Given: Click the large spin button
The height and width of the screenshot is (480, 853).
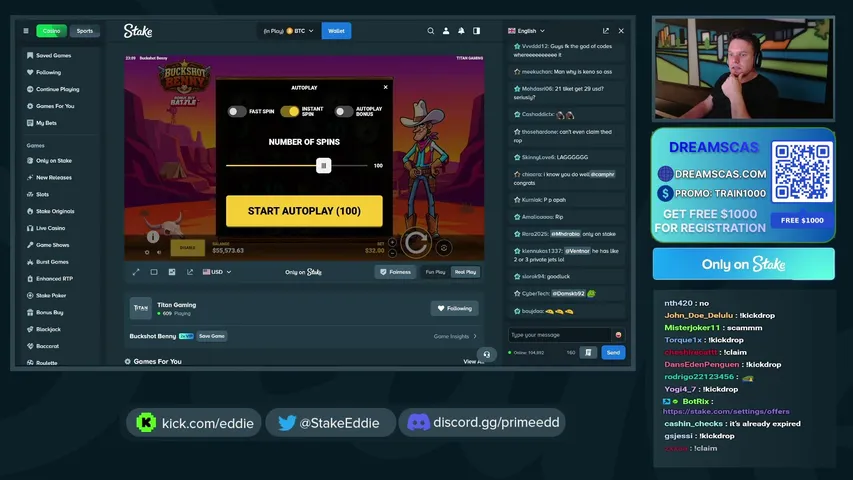Looking at the screenshot, I should pos(416,243).
